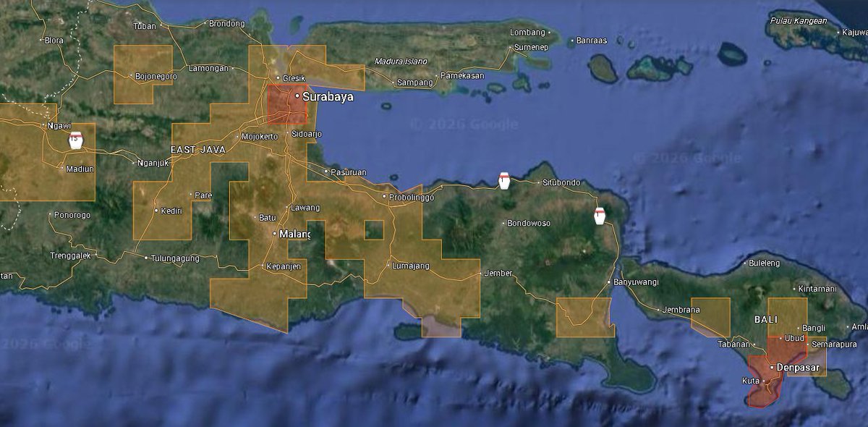This screenshot has height=427, width=868.
Task: Click the Brondong label
Action: coord(227,23)
